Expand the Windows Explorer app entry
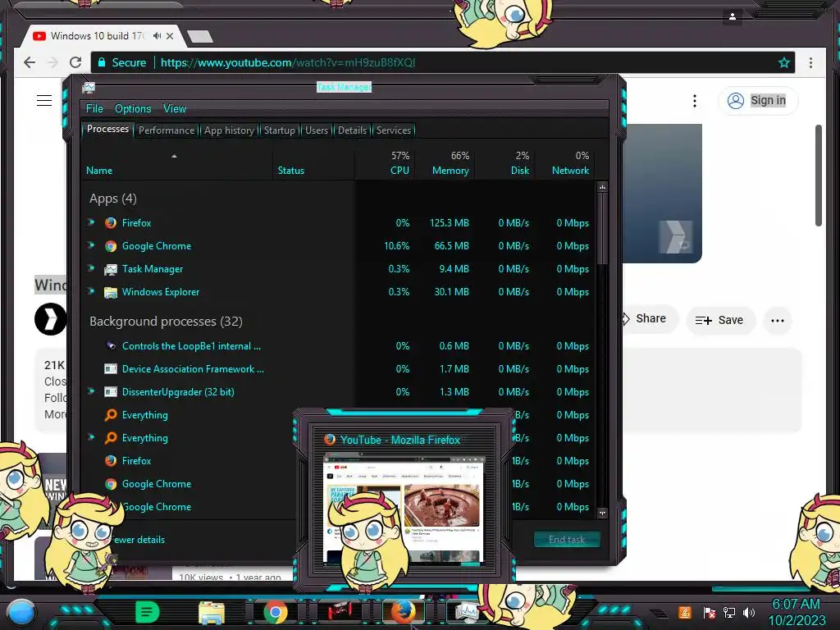 [92, 291]
